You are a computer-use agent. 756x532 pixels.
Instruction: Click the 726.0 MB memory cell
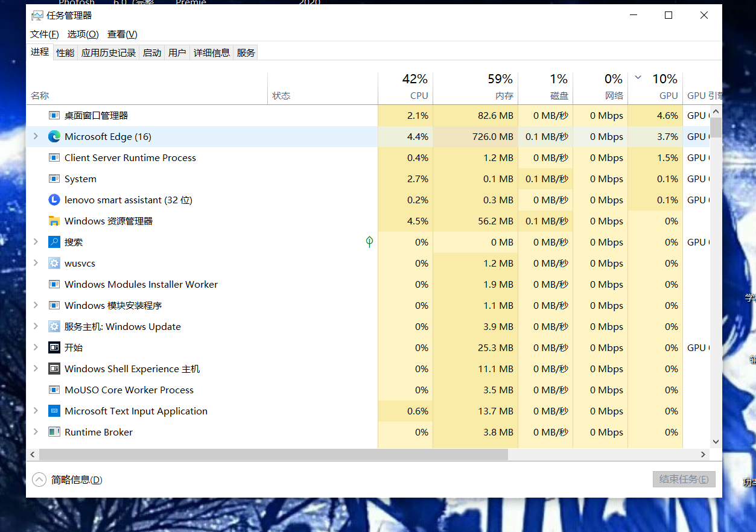click(x=475, y=136)
